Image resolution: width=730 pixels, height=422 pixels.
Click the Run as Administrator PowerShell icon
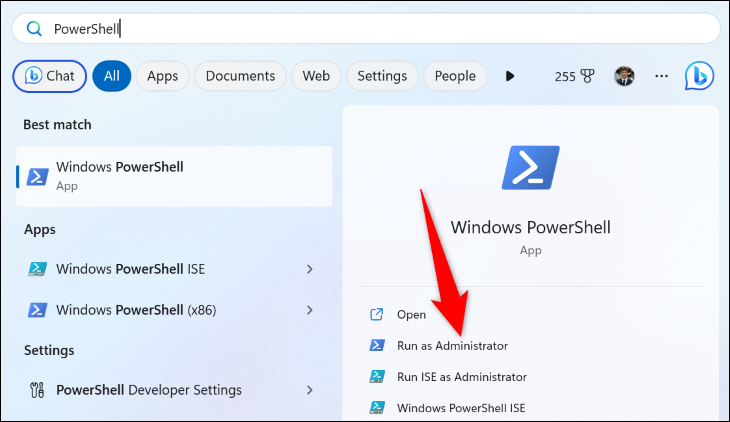(377, 345)
